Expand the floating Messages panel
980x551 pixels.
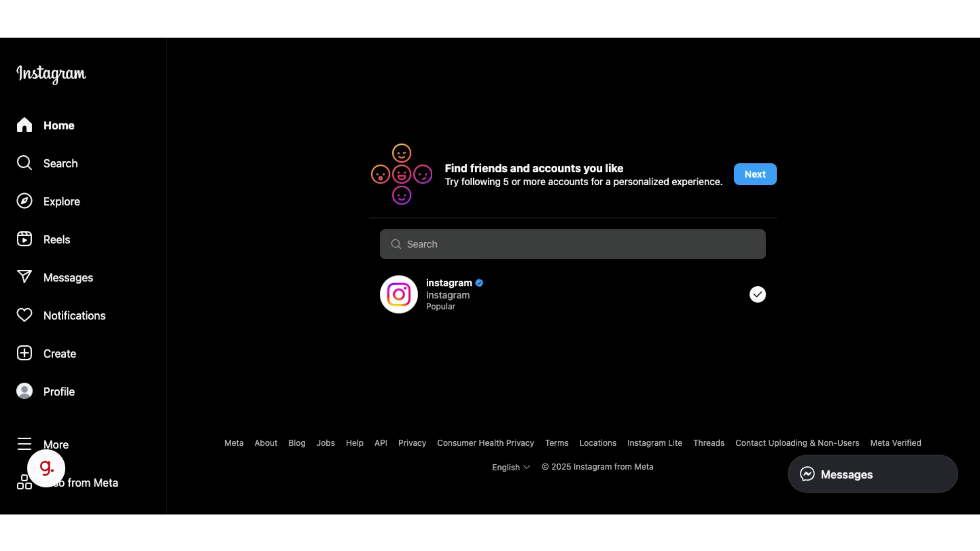click(x=872, y=474)
